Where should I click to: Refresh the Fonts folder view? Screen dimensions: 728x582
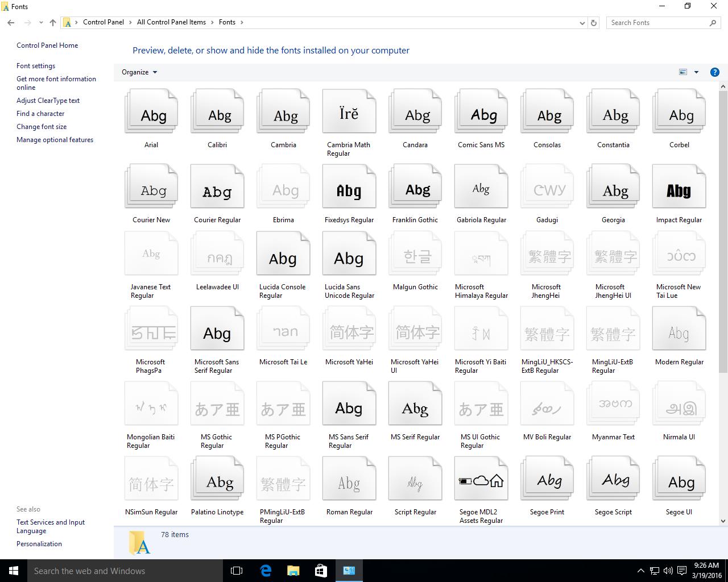(594, 23)
